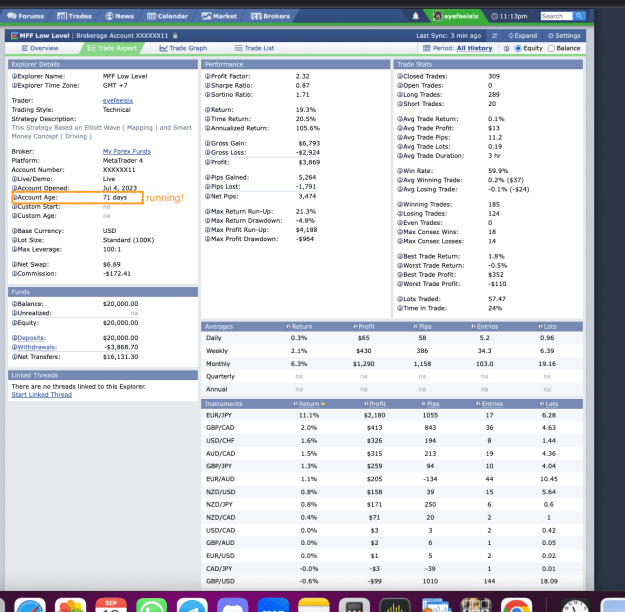Screen dimensions: 625x612
Task: Click info icon beside Profit Factor
Action: [x=208, y=76]
